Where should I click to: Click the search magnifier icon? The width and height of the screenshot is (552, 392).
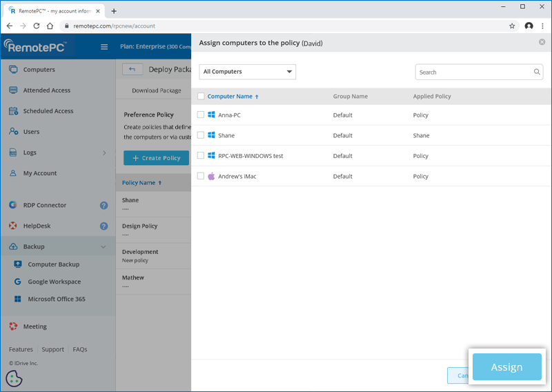(x=537, y=72)
